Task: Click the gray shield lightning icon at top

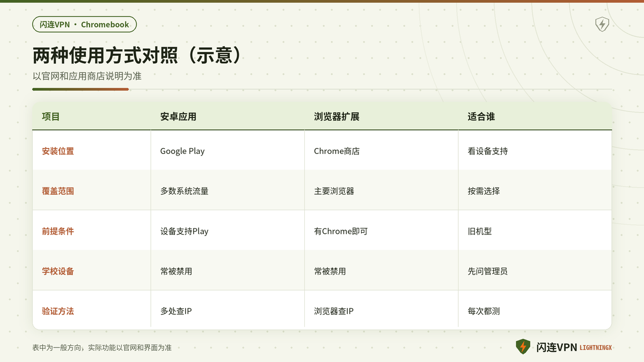Action: click(x=602, y=24)
